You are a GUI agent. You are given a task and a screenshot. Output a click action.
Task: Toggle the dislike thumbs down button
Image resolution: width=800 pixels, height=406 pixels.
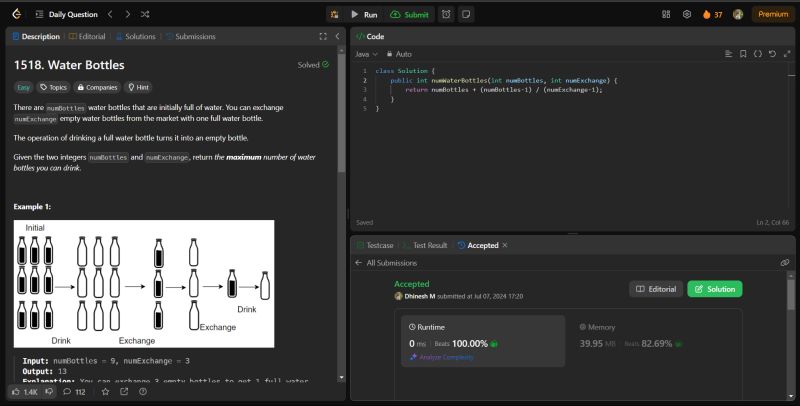pyautogui.click(x=51, y=392)
